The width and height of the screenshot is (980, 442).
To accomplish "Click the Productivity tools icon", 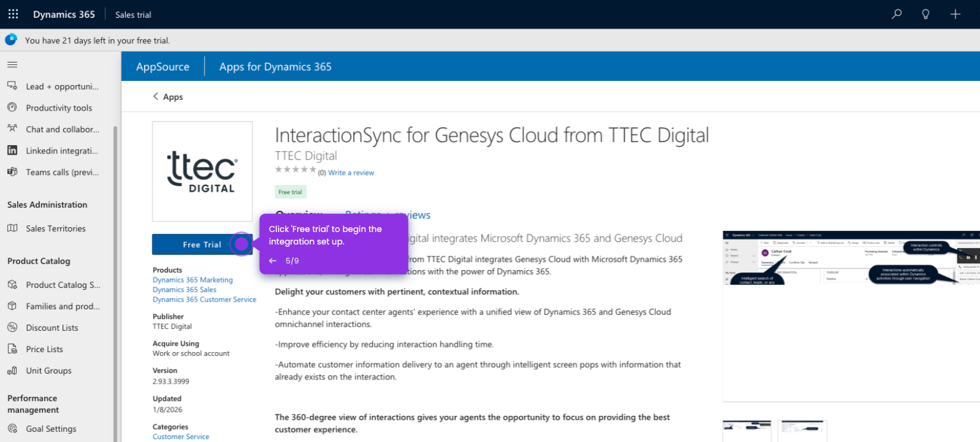I will pyautogui.click(x=13, y=108).
